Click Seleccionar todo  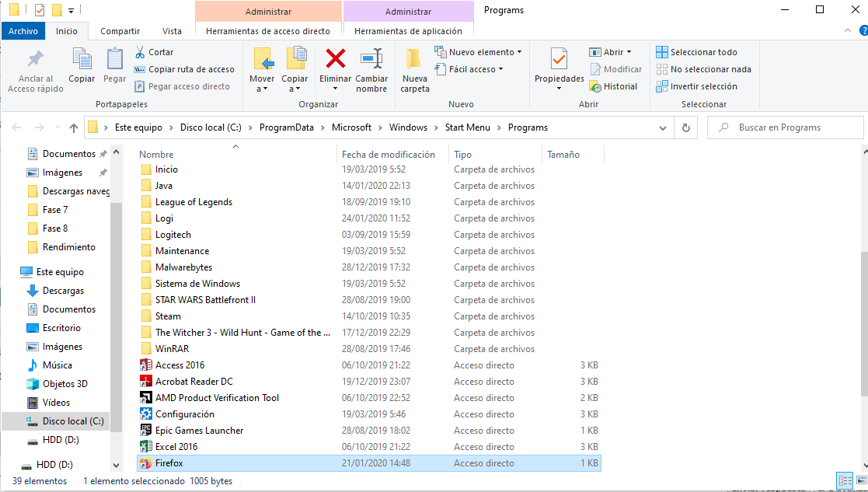point(696,52)
